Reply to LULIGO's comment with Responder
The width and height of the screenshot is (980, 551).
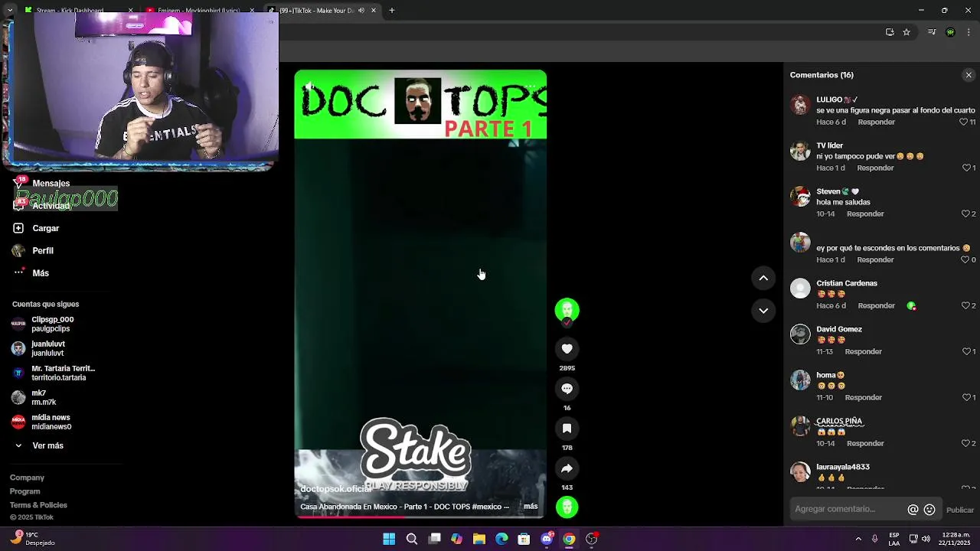pyautogui.click(x=876, y=122)
